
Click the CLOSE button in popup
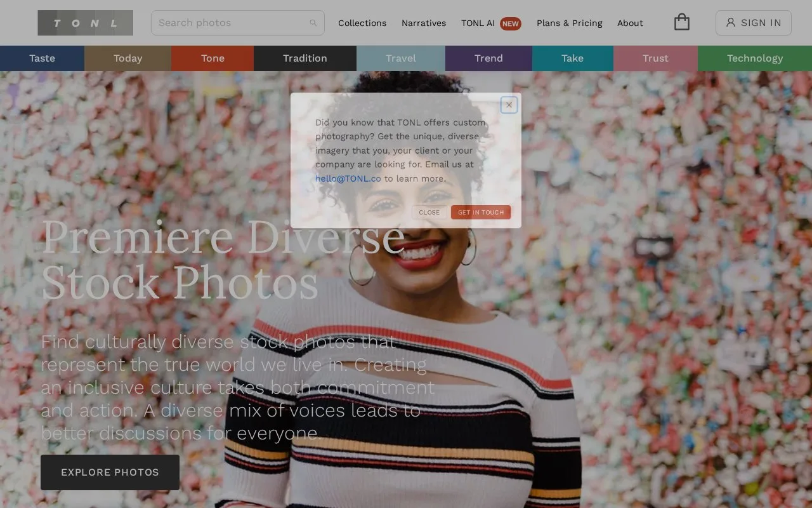tap(429, 212)
